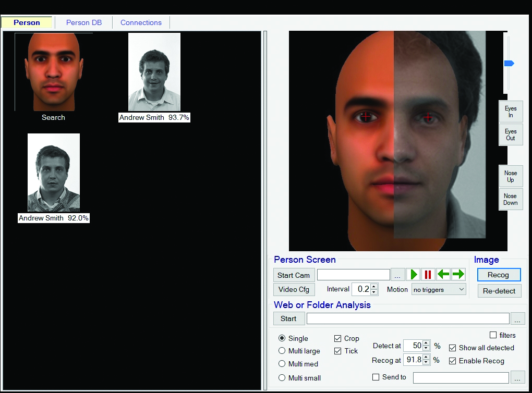Increase the Detect at percentage
The width and height of the screenshot is (532, 393).
pyautogui.click(x=426, y=343)
